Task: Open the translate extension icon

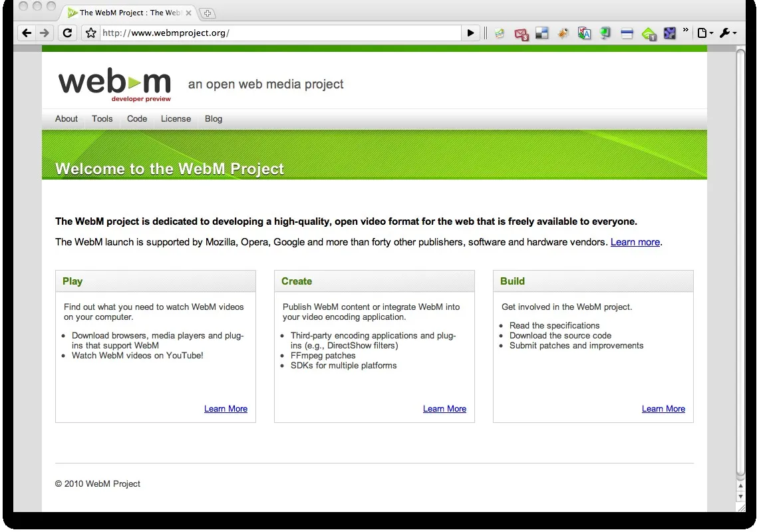Action: coord(584,33)
